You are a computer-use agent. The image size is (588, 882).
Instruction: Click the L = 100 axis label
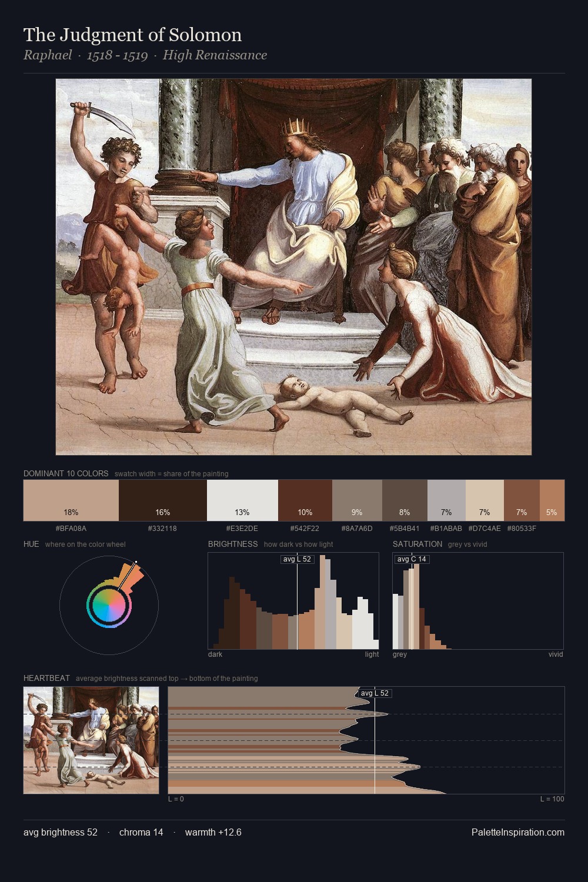point(552,799)
